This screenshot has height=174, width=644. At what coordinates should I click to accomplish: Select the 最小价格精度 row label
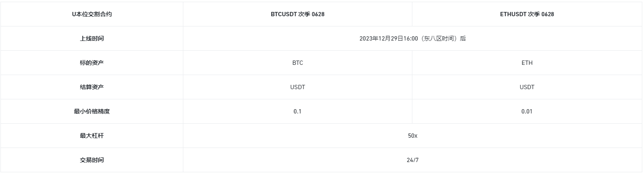[x=92, y=111]
